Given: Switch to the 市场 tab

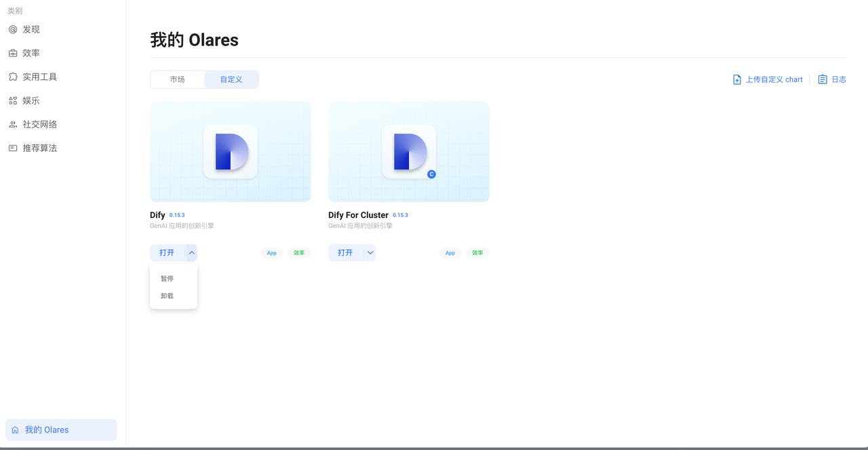Looking at the screenshot, I should click(177, 79).
